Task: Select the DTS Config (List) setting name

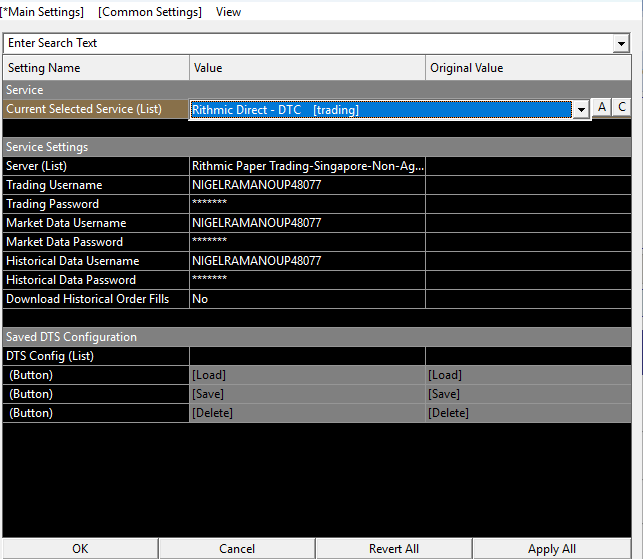Action: 96,356
